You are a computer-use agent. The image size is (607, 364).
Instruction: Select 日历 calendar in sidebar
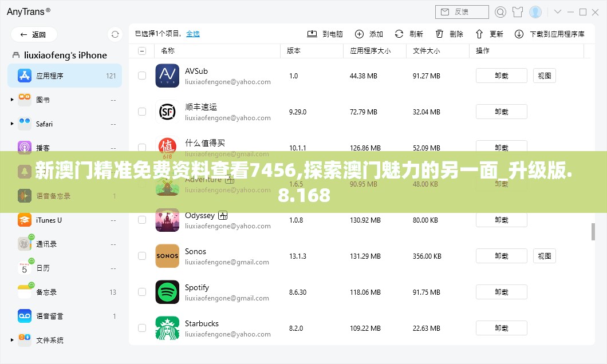click(65, 268)
